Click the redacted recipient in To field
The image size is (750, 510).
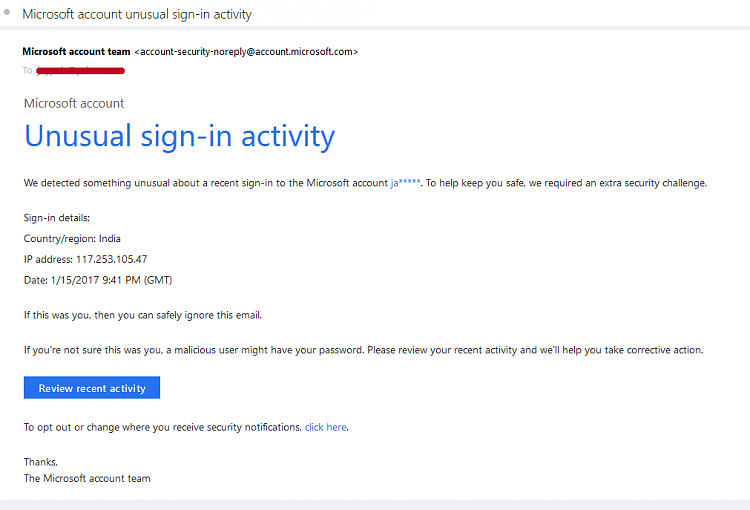pyautogui.click(x=80, y=71)
